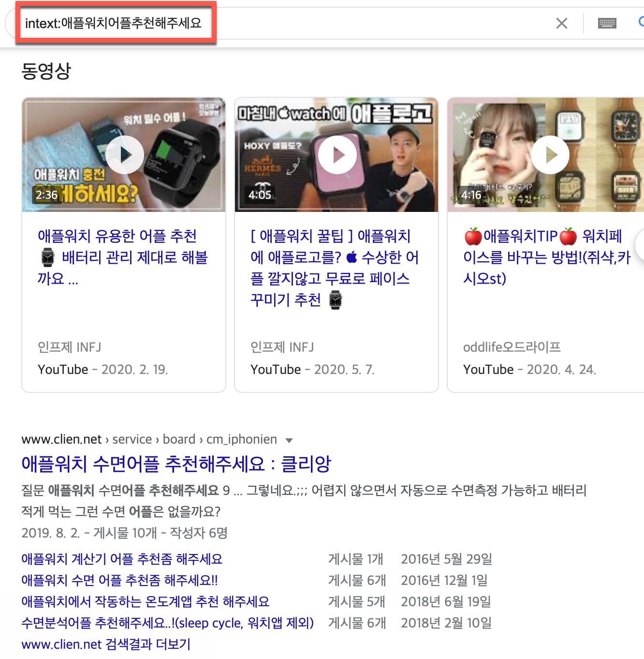Open sitelink 애플워치에서 작동하는 온도계앱 추천 해주세요
Image resolution: width=644 pixels, height=659 pixels.
(145, 601)
